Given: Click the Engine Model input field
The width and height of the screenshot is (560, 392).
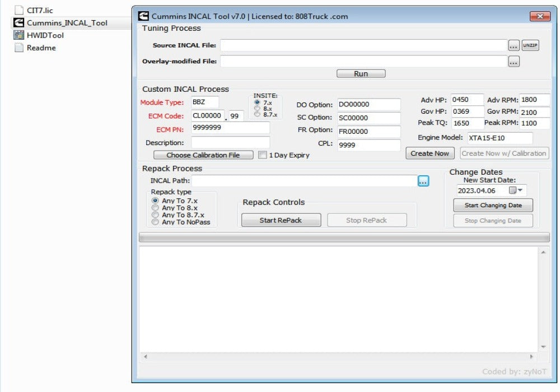Looking at the screenshot, I should (x=498, y=138).
